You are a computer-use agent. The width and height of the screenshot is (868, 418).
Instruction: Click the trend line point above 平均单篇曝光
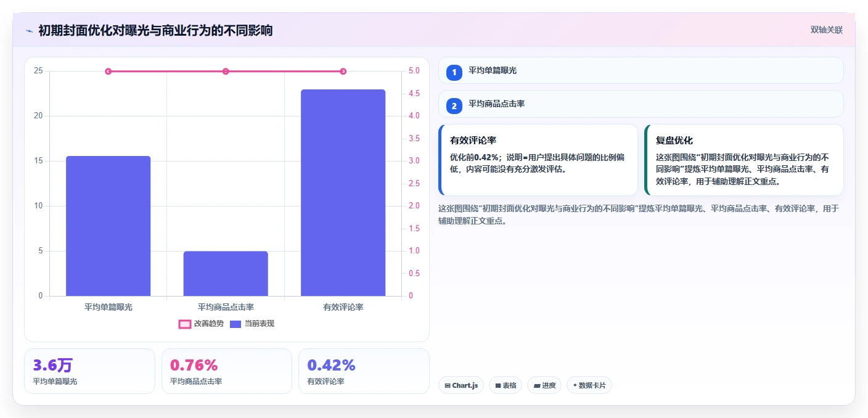tap(108, 72)
